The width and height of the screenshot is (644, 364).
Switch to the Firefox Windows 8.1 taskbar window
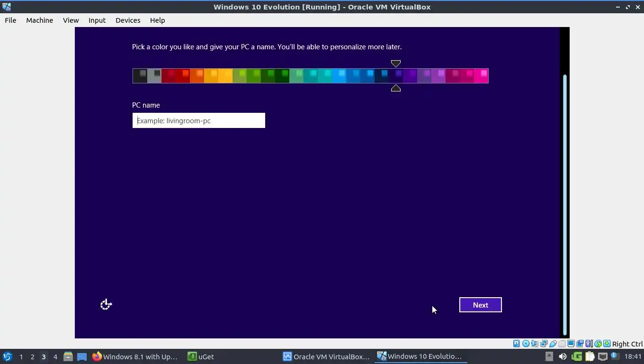[x=135, y=356]
